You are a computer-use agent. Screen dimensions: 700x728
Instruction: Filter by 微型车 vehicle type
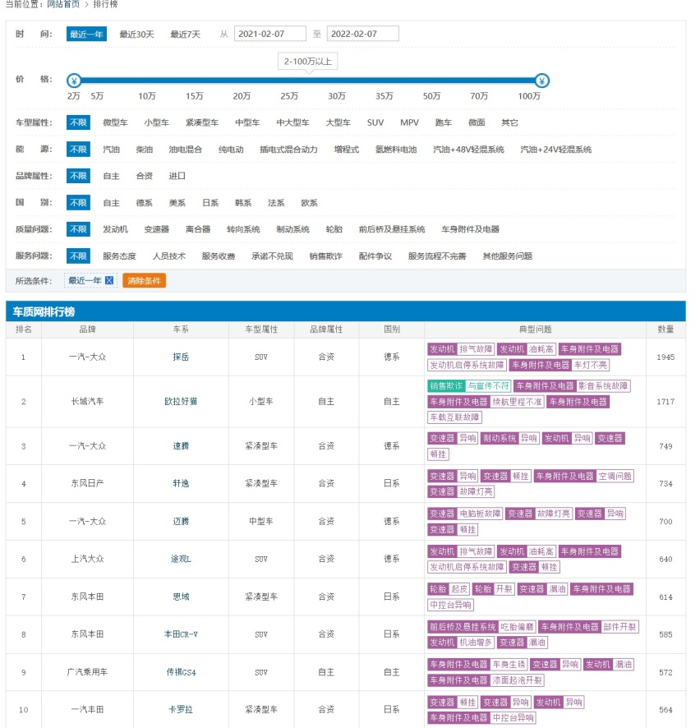coord(115,122)
